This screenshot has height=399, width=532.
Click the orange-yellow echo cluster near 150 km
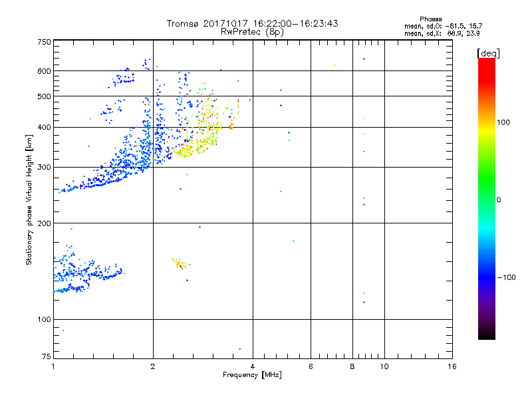tap(180, 263)
